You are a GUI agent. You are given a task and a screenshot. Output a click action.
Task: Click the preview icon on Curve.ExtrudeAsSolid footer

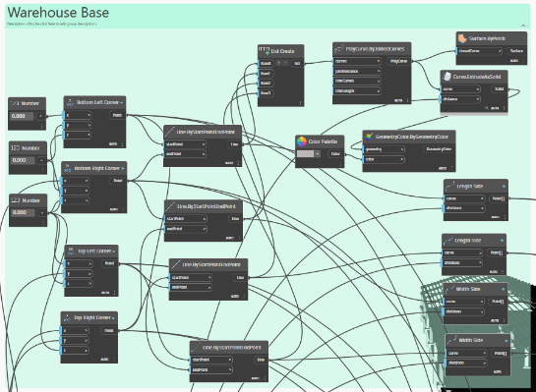(x=487, y=108)
